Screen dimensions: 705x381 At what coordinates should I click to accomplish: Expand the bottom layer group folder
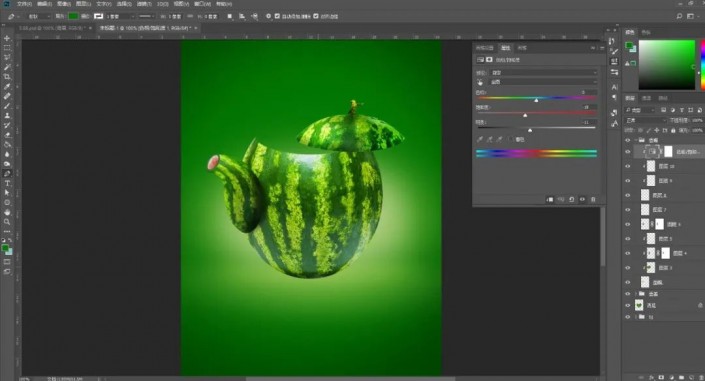coord(636,317)
